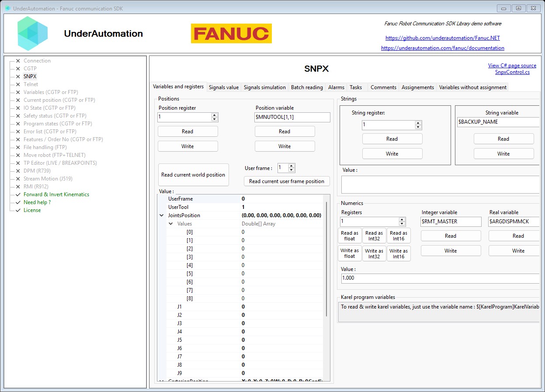
Task: Click Read current user frame position
Action: [287, 181]
